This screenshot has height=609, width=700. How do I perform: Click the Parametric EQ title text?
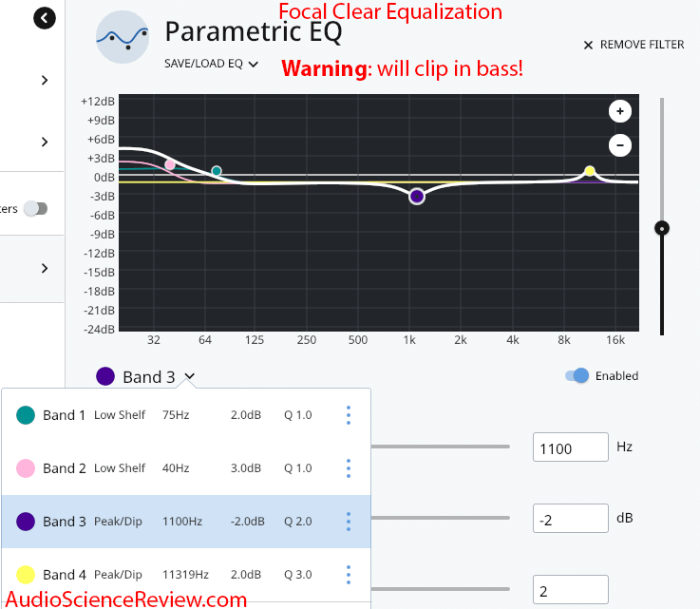254,32
